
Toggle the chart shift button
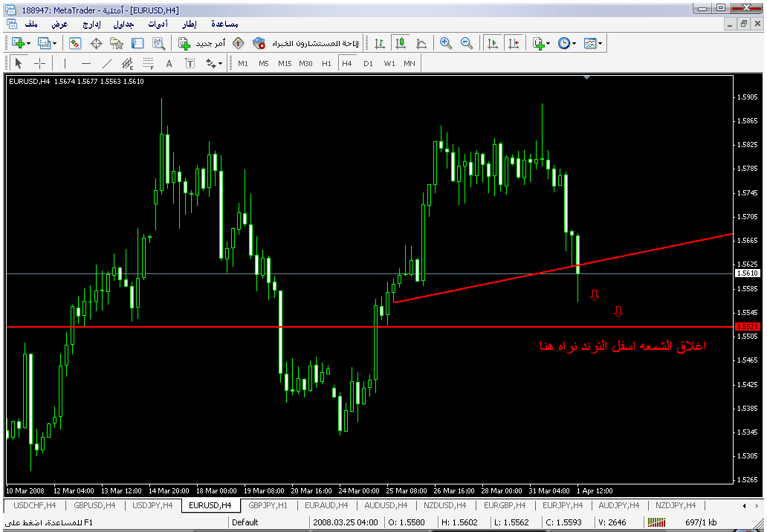pos(513,43)
